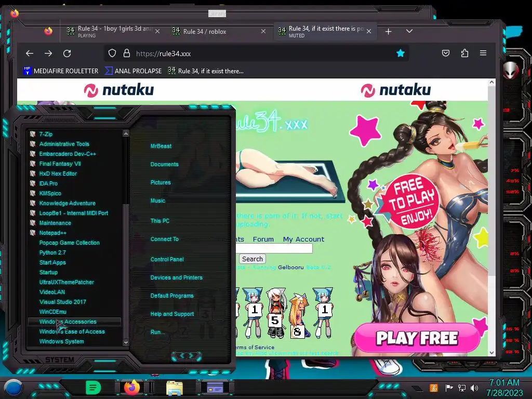The width and height of the screenshot is (532, 399).
Task: Click the Windows Start orb
Action: coord(14,388)
